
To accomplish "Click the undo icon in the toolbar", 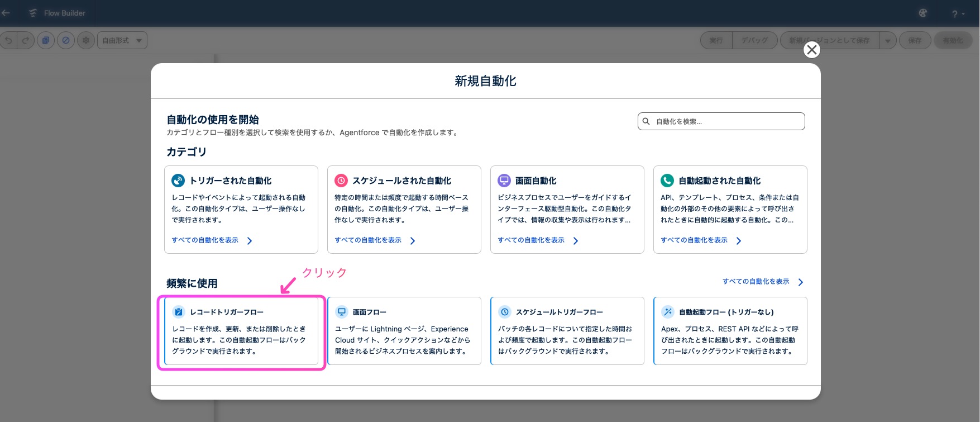I will click(x=8, y=40).
